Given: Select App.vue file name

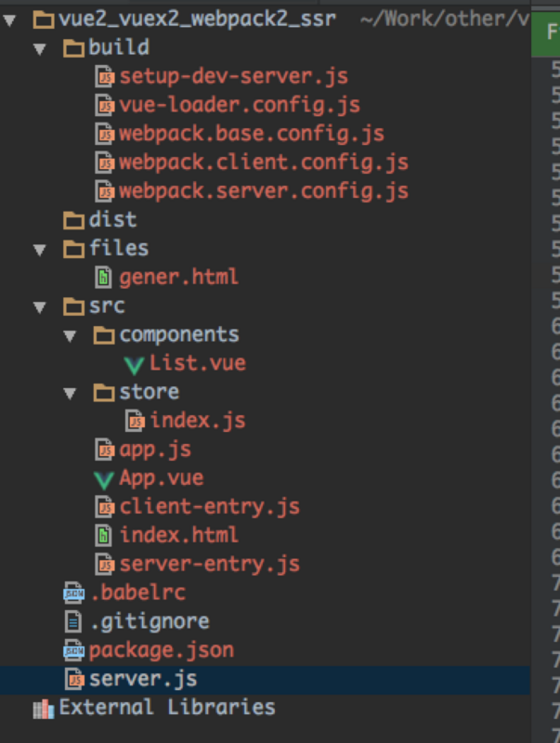Looking at the screenshot, I should tap(161, 478).
